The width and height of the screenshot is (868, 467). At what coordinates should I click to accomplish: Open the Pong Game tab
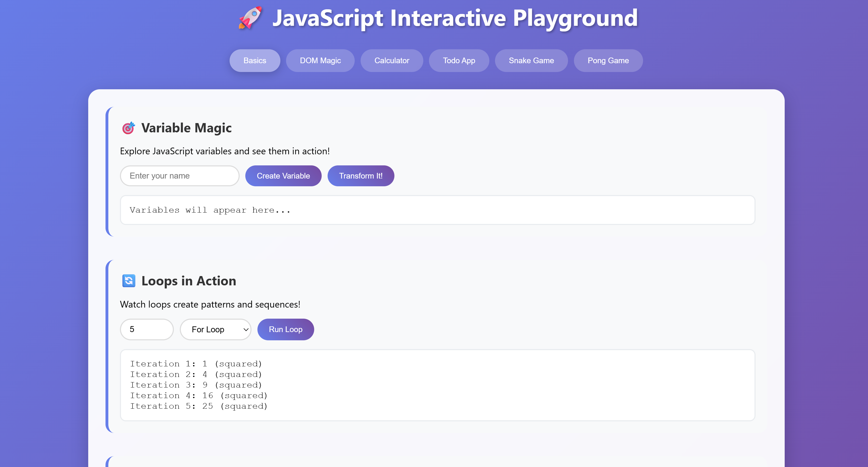point(608,61)
